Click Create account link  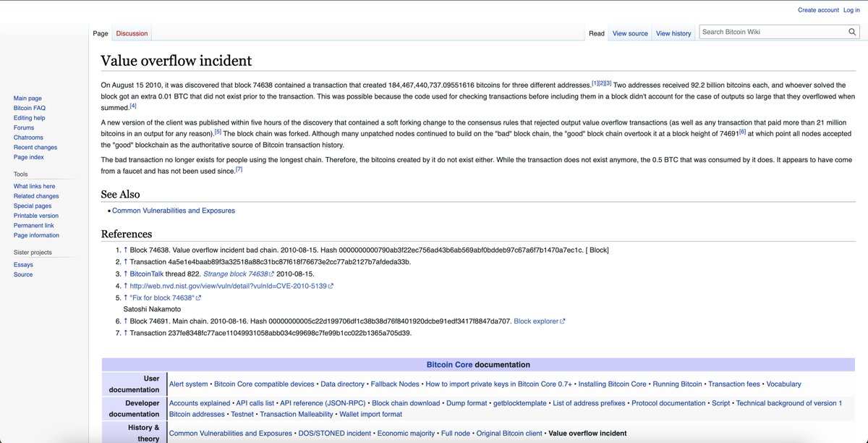tap(818, 10)
